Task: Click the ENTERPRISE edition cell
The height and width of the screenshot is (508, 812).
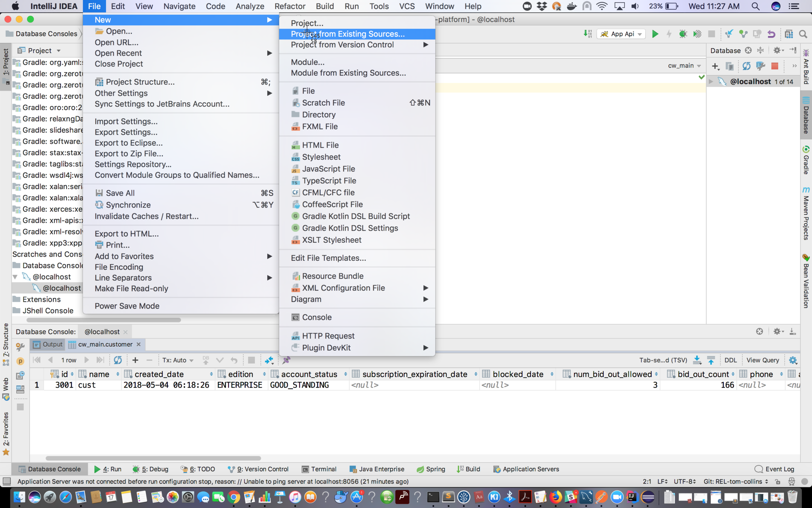Action: tap(240, 385)
